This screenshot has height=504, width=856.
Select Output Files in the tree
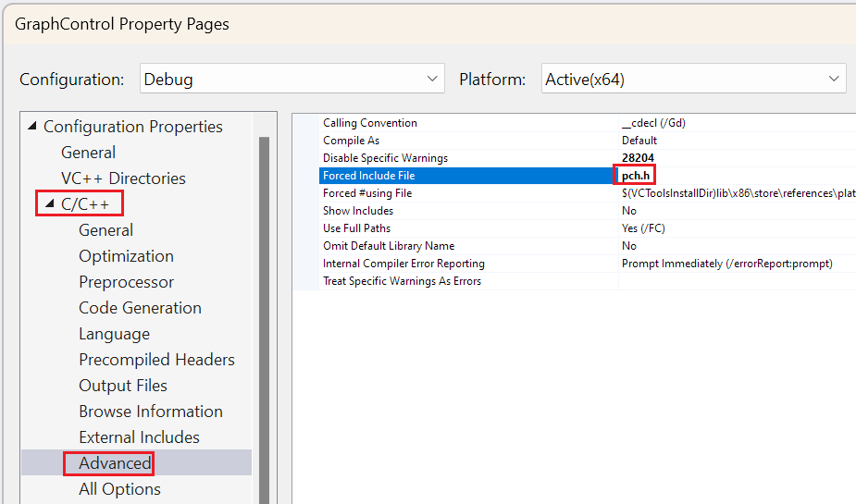point(123,386)
